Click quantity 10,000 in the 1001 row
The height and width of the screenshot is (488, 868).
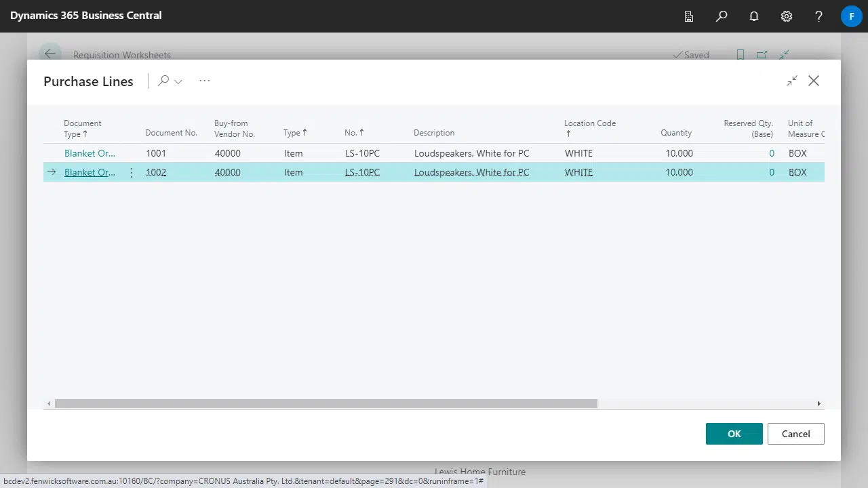pyautogui.click(x=679, y=153)
